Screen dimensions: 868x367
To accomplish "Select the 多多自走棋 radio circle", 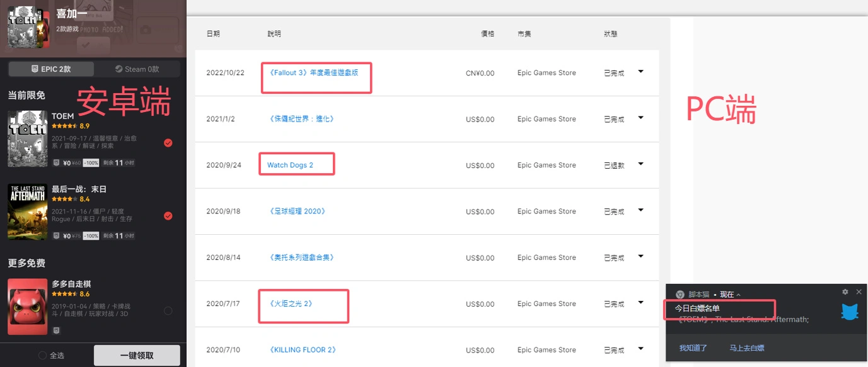I will tap(168, 310).
